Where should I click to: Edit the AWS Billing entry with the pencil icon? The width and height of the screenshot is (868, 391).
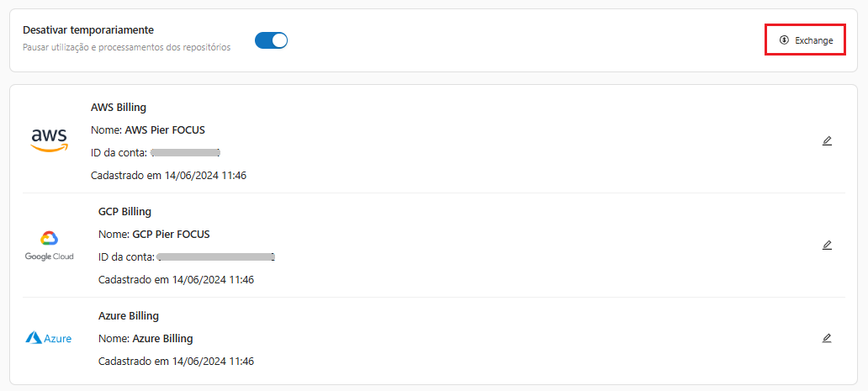[x=827, y=140]
